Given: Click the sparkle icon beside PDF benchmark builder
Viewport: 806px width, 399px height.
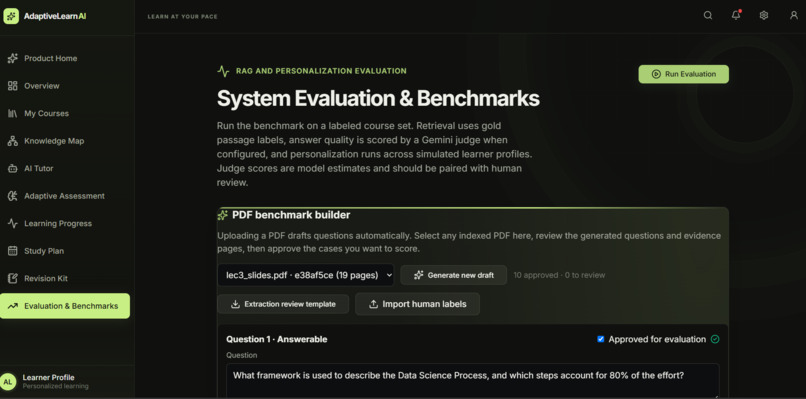Looking at the screenshot, I should (223, 215).
